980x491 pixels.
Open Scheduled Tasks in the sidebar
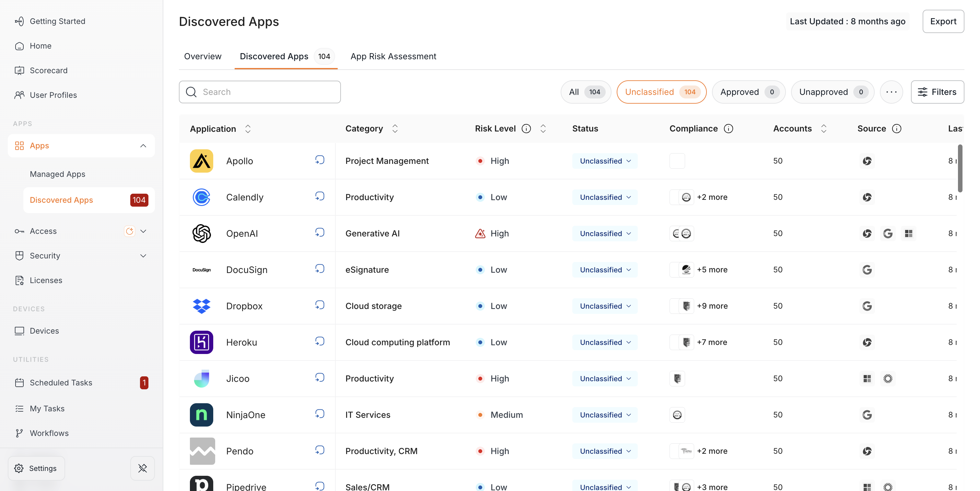[x=81, y=383]
